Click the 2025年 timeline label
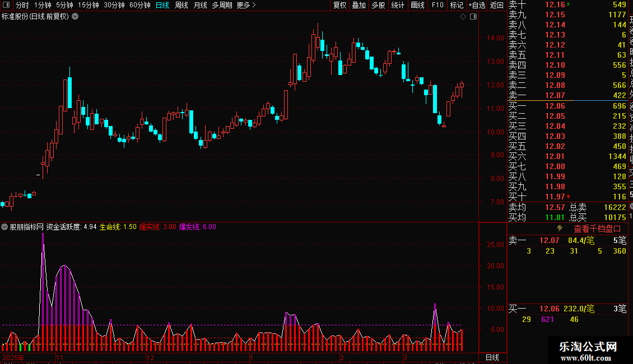This screenshot has height=364, width=633. (x=13, y=357)
